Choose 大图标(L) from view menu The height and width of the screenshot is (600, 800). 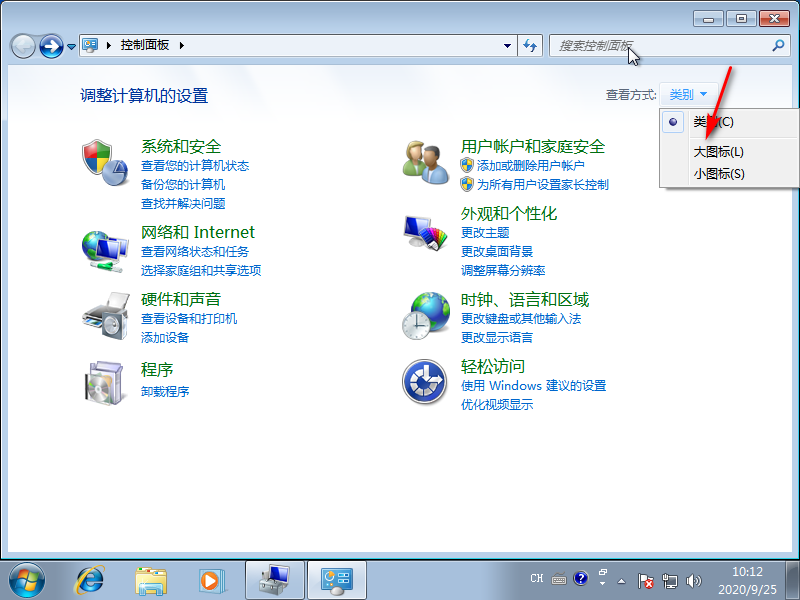click(x=718, y=152)
